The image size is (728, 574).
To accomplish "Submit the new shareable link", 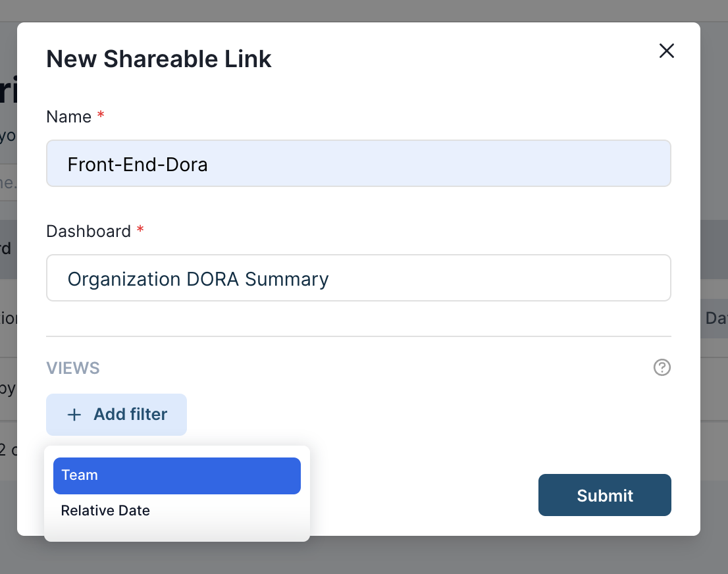I will pos(604,495).
